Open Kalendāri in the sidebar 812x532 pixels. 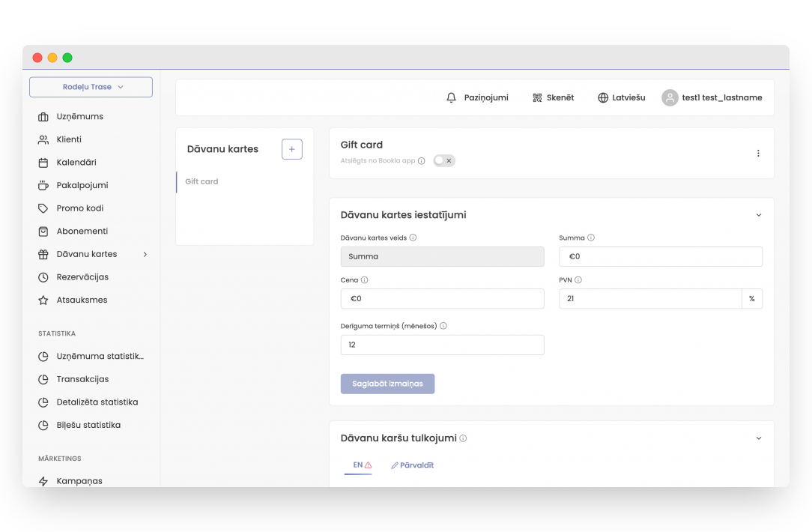tap(76, 163)
